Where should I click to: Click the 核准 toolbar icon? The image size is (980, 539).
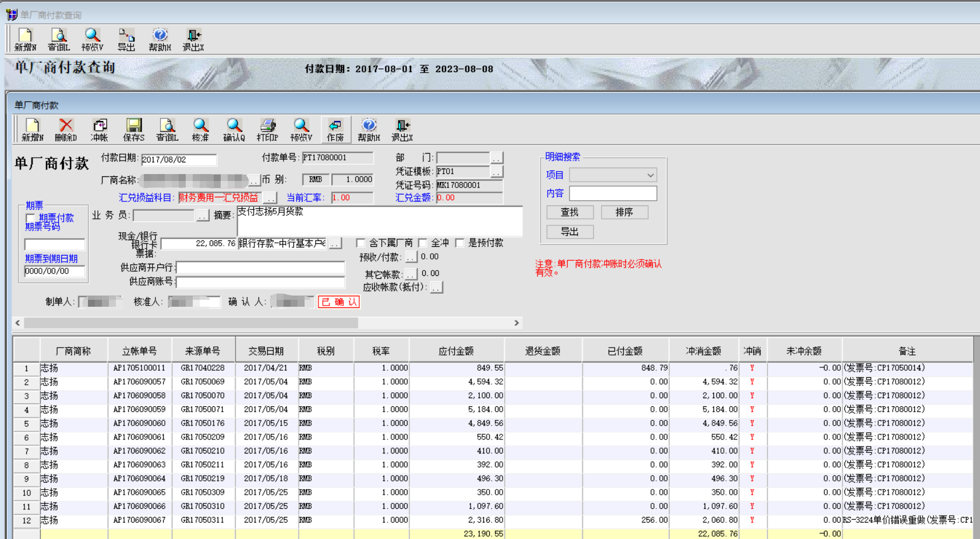pyautogui.click(x=200, y=130)
